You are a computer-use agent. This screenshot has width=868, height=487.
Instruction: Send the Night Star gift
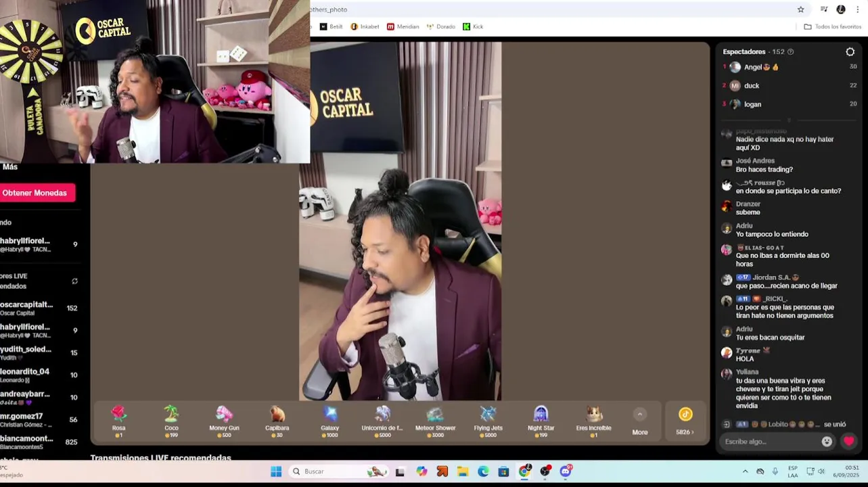pyautogui.click(x=541, y=421)
